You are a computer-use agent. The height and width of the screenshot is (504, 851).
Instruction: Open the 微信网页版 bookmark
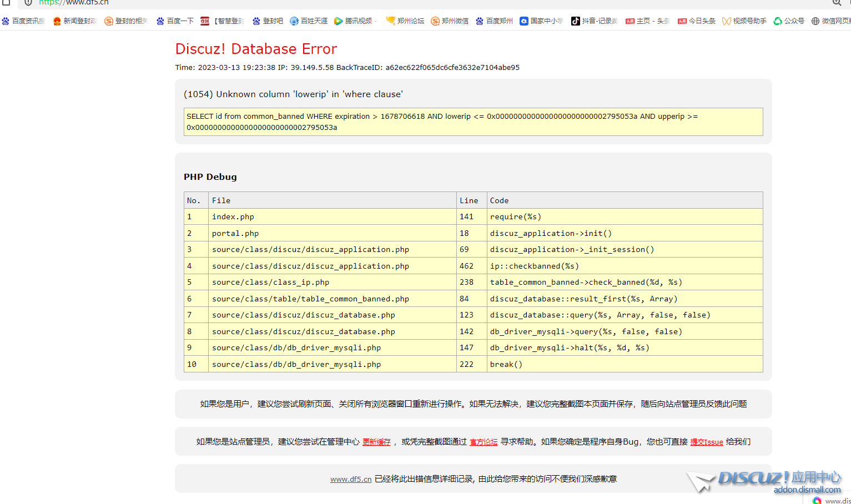pos(815,21)
